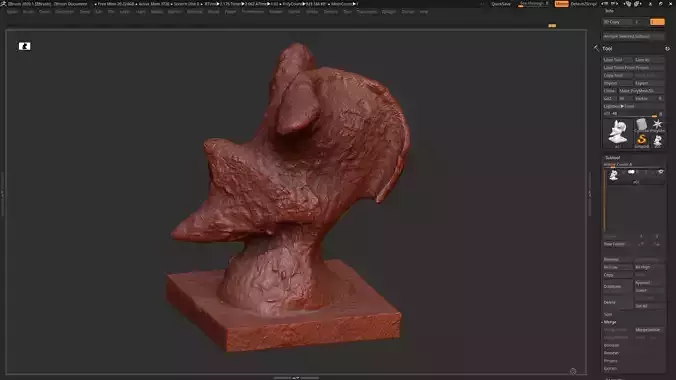Click Make PolyMesh3D button
676x380 pixels.
[641, 91]
